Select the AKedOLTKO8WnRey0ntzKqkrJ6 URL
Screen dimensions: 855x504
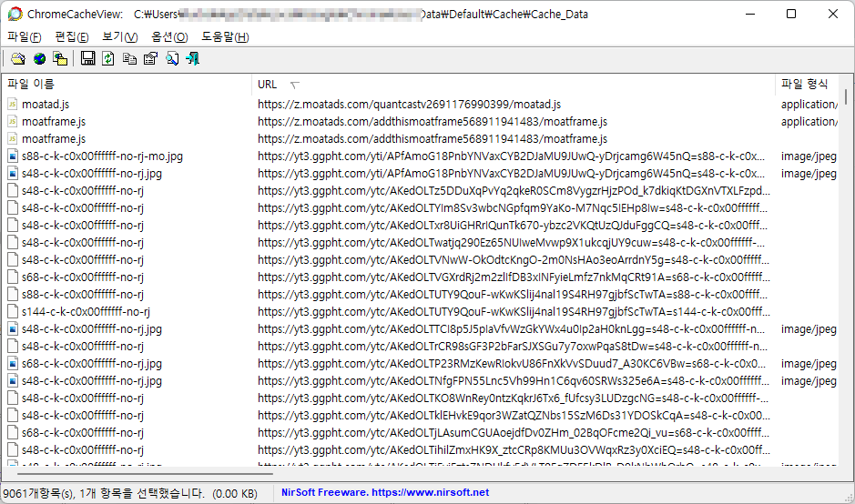click(x=513, y=398)
